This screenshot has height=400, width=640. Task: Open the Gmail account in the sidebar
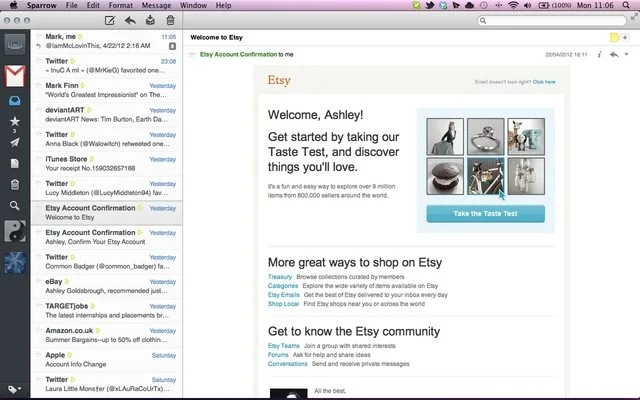(x=15, y=76)
